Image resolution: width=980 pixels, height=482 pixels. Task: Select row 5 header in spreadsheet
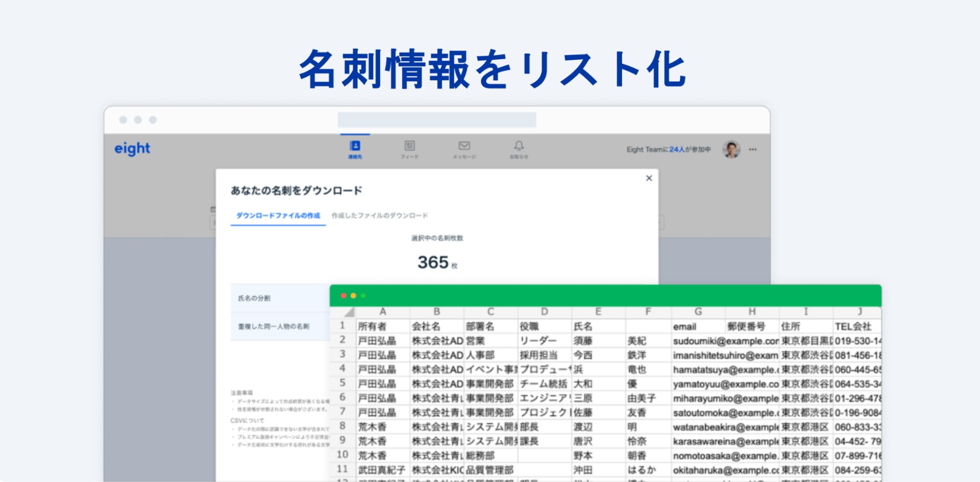(x=342, y=383)
